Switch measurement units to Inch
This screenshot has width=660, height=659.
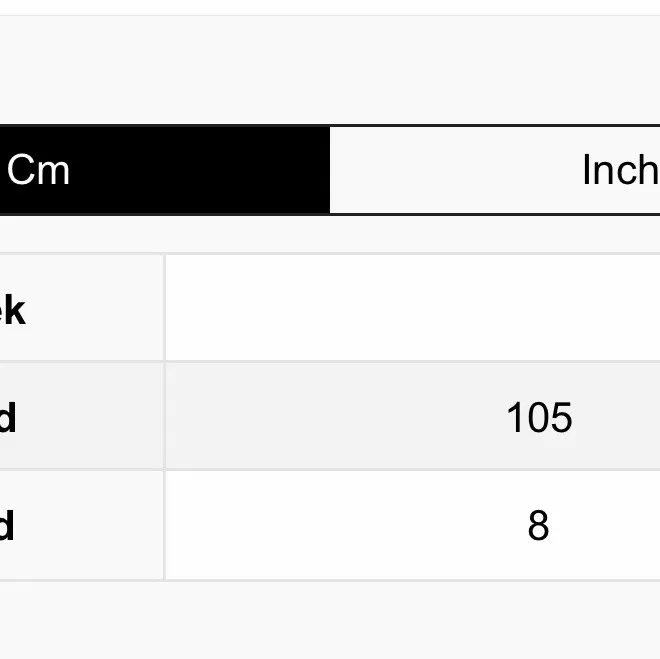(x=495, y=170)
